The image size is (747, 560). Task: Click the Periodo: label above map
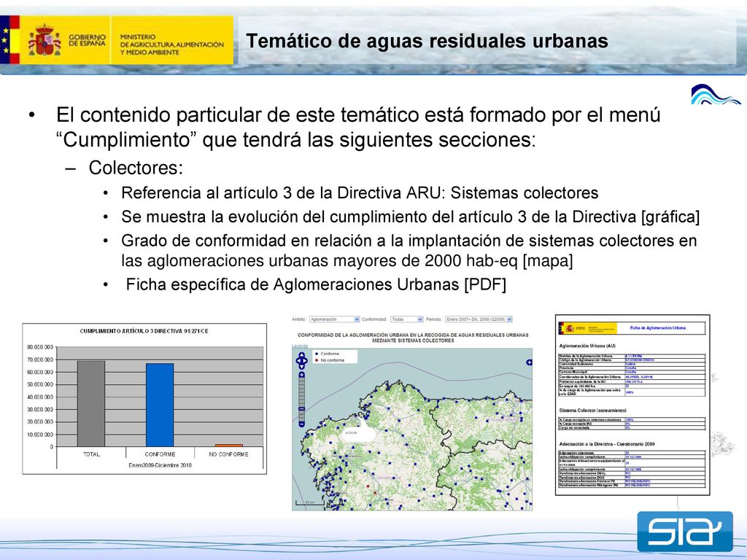434,319
